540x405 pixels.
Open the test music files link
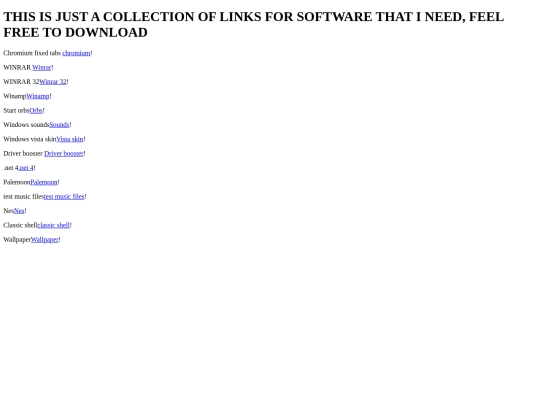(64, 197)
